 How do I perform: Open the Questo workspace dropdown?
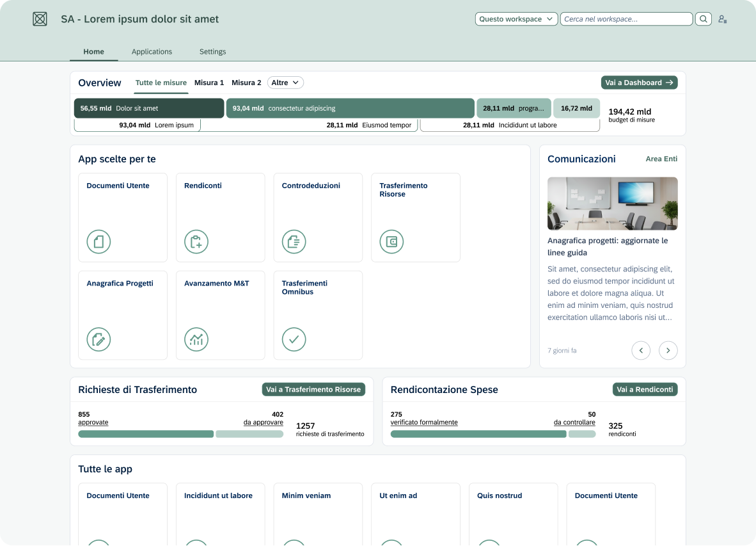516,19
